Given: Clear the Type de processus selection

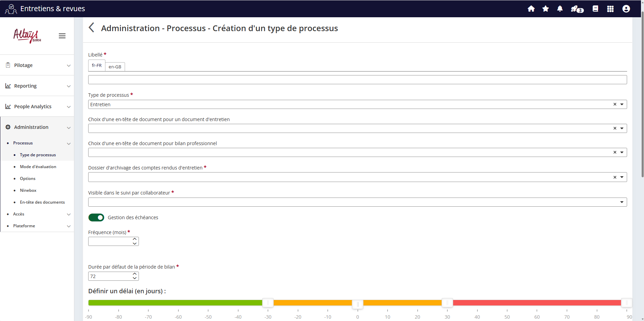Looking at the screenshot, I should (x=615, y=105).
